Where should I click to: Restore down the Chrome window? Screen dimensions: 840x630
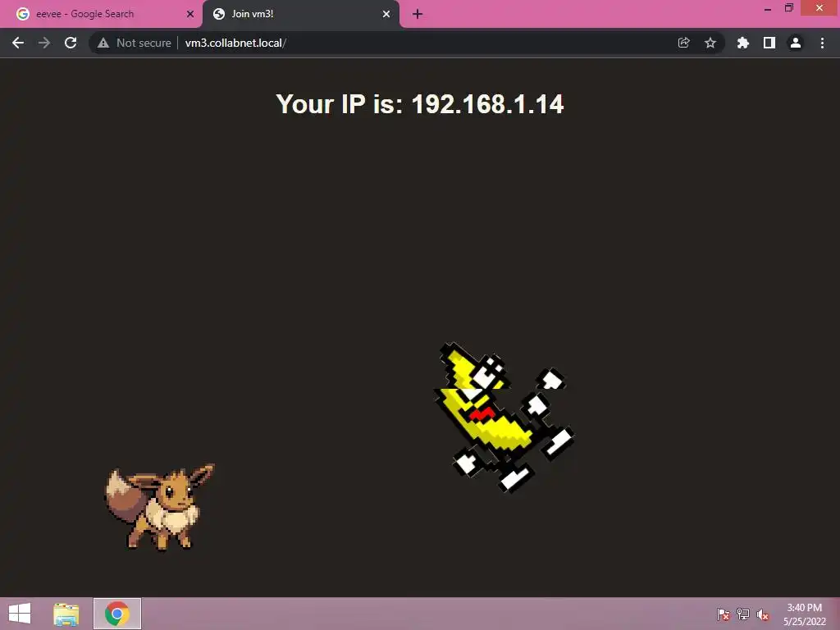789,8
